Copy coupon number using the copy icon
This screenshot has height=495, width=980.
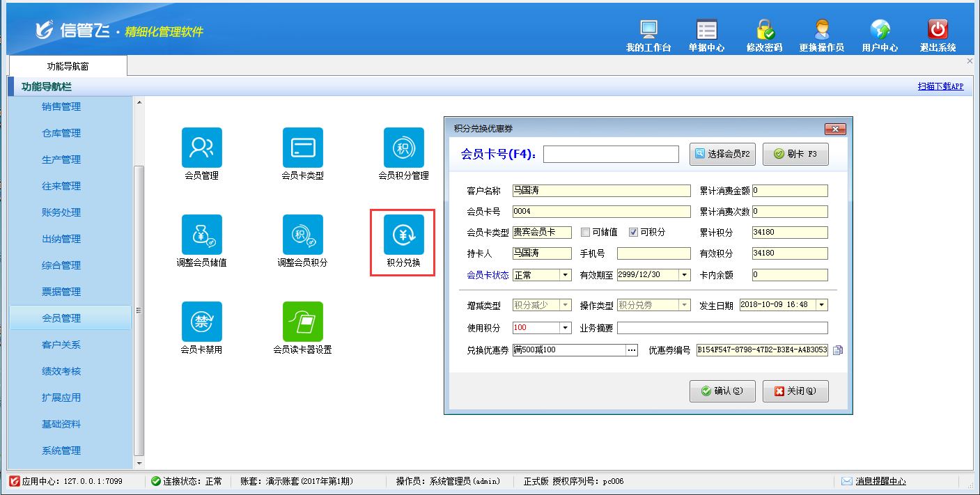pos(838,350)
